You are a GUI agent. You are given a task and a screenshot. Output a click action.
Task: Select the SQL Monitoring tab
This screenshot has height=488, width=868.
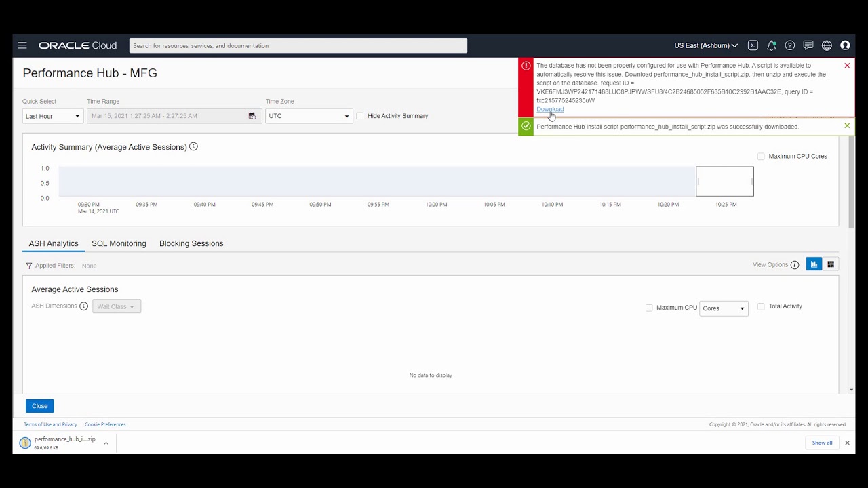pos(119,243)
